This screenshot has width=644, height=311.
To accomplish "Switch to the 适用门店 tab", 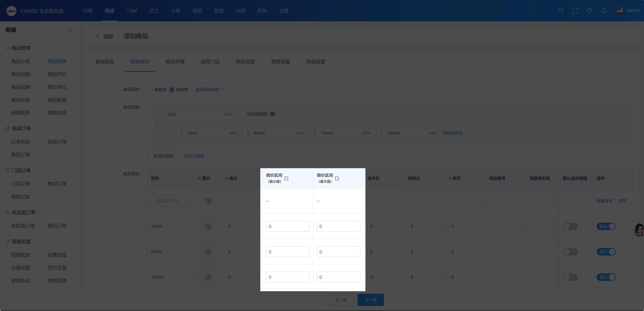I will [210, 62].
